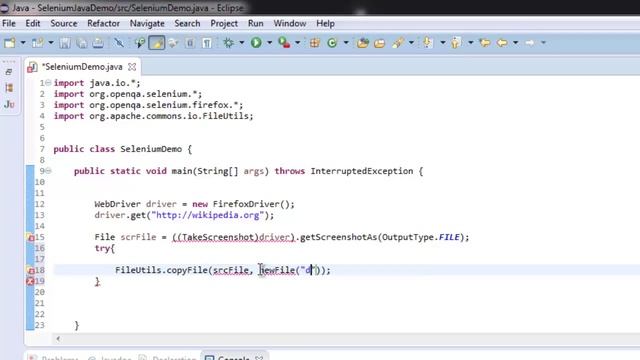The image size is (640, 360).
Task: Click the Print icon in the toolbar
Action: click(x=98, y=42)
